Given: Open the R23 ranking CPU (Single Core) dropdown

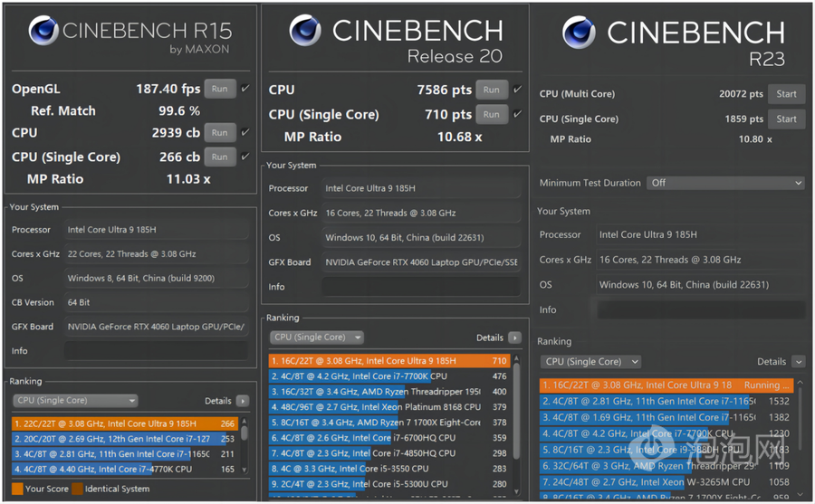Looking at the screenshot, I should 590,362.
